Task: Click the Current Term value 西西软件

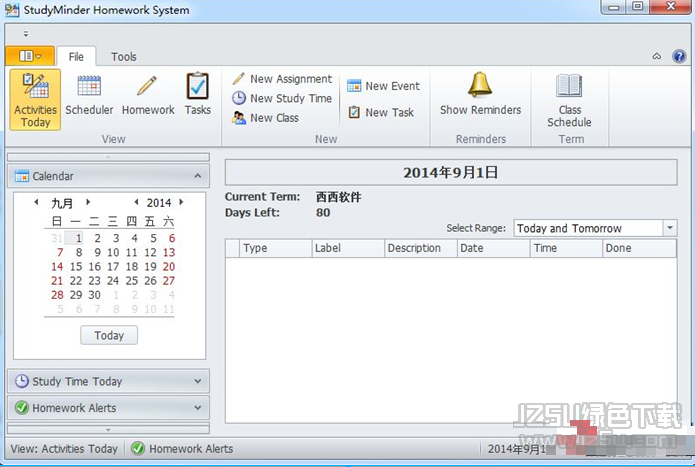Action: [x=339, y=197]
